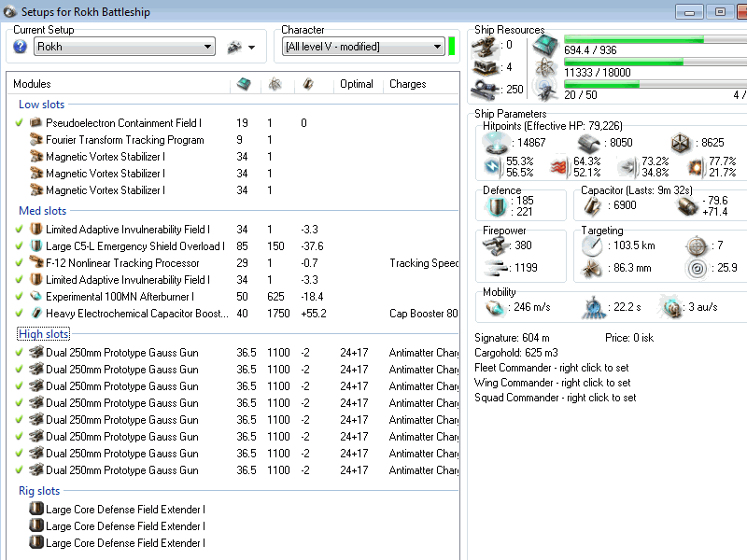Screen dimensions: 747x560
Task: Click the sensor strength icon showing 25.9
Action: point(697,268)
